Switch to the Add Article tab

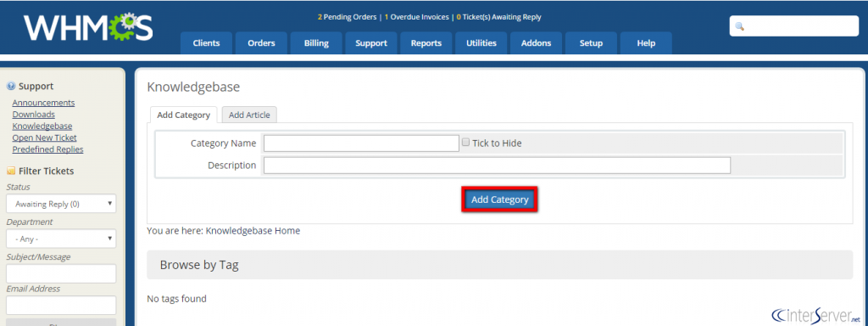point(249,115)
